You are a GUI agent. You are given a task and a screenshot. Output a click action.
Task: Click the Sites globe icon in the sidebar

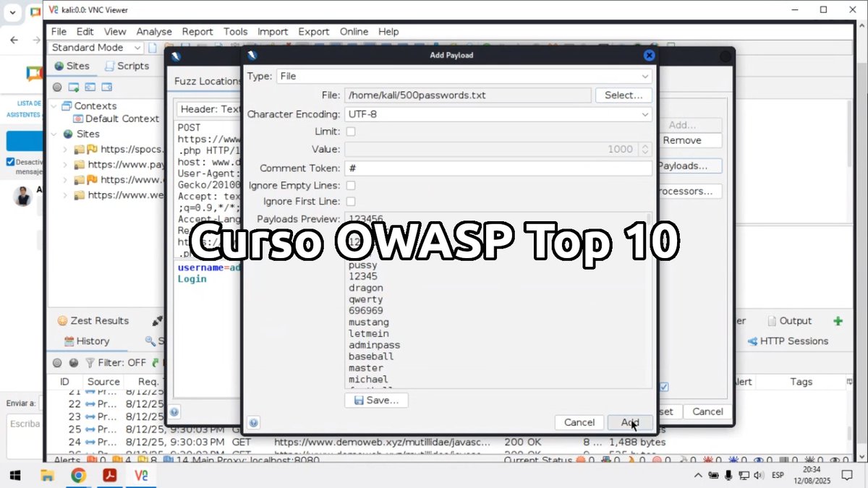pyautogui.click(x=58, y=65)
